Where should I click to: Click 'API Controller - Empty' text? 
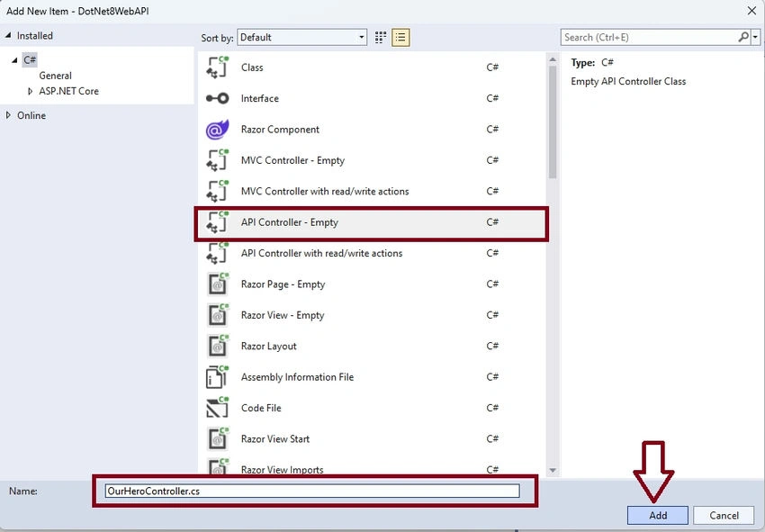coord(289,222)
